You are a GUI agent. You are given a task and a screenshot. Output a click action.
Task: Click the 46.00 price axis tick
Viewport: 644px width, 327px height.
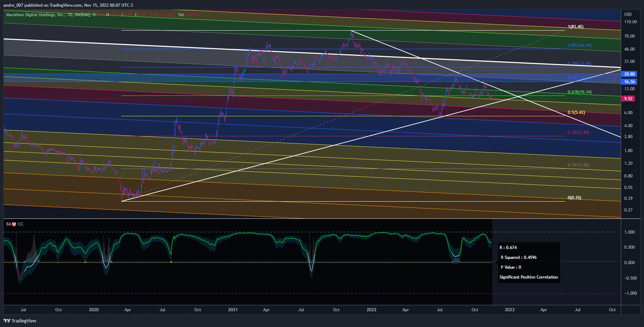629,49
